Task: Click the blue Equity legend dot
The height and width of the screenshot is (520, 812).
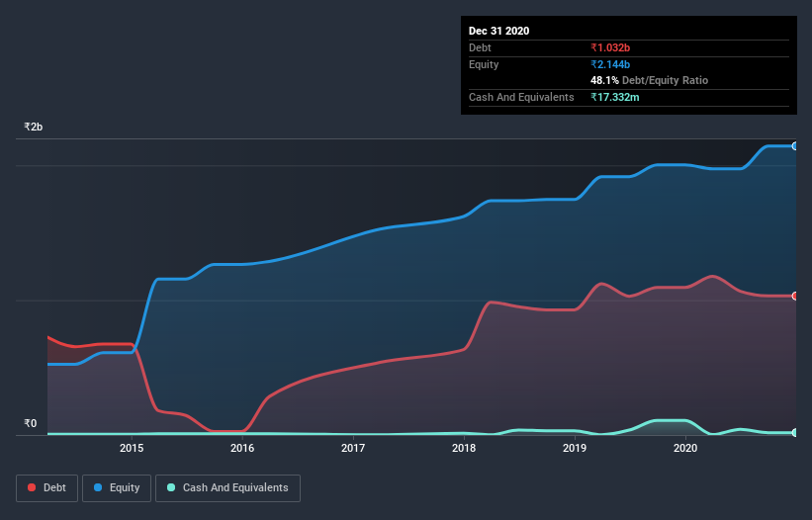Action: (98, 487)
